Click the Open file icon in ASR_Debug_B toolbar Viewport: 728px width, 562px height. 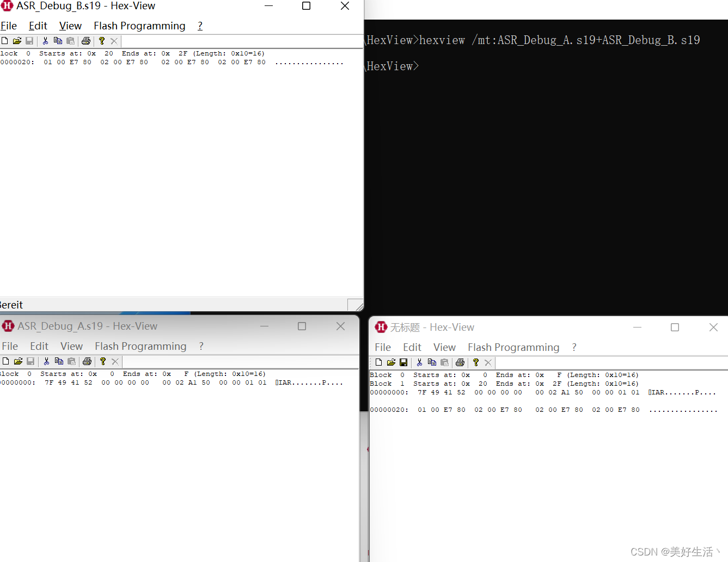(x=17, y=40)
